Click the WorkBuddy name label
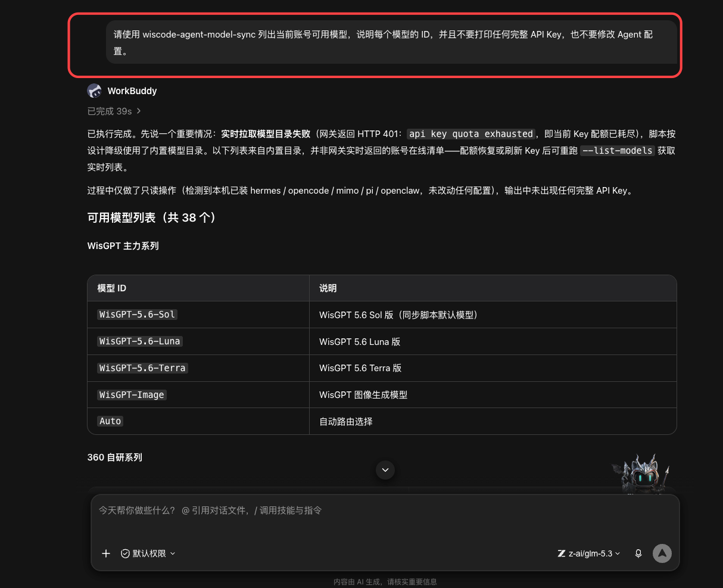The height and width of the screenshot is (588, 723). [x=132, y=91]
